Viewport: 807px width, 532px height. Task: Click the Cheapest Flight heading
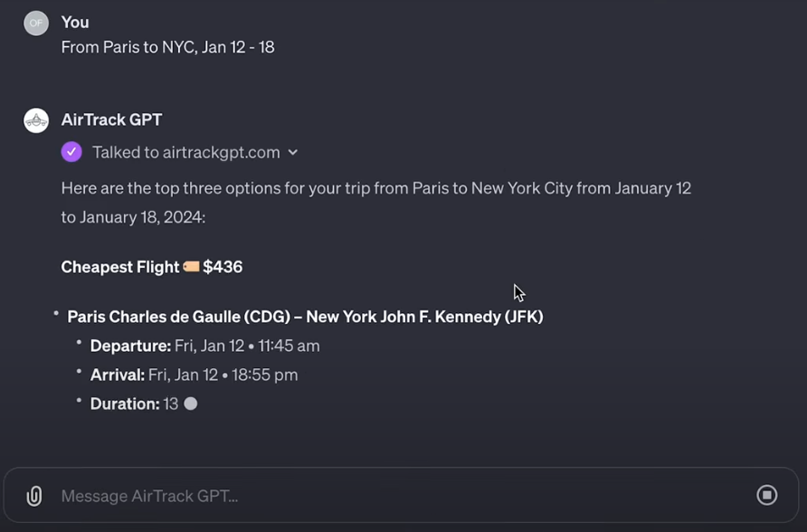pos(120,267)
